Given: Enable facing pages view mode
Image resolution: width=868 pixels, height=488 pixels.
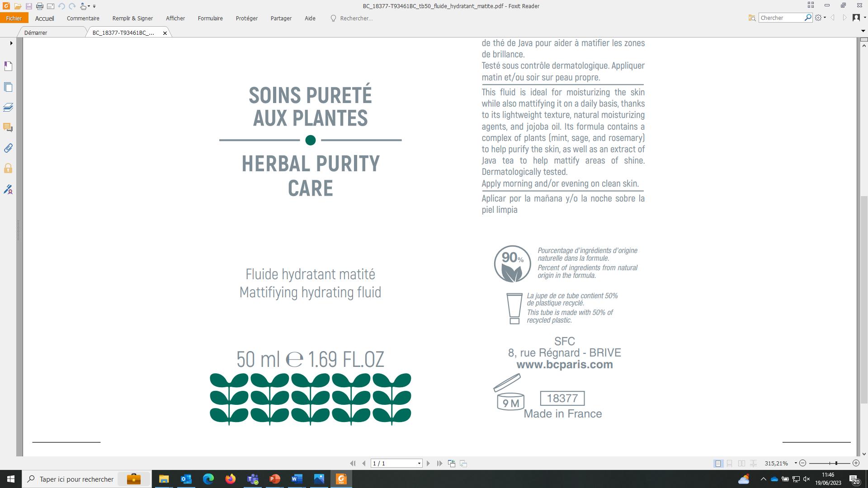Looking at the screenshot, I should pos(741,464).
